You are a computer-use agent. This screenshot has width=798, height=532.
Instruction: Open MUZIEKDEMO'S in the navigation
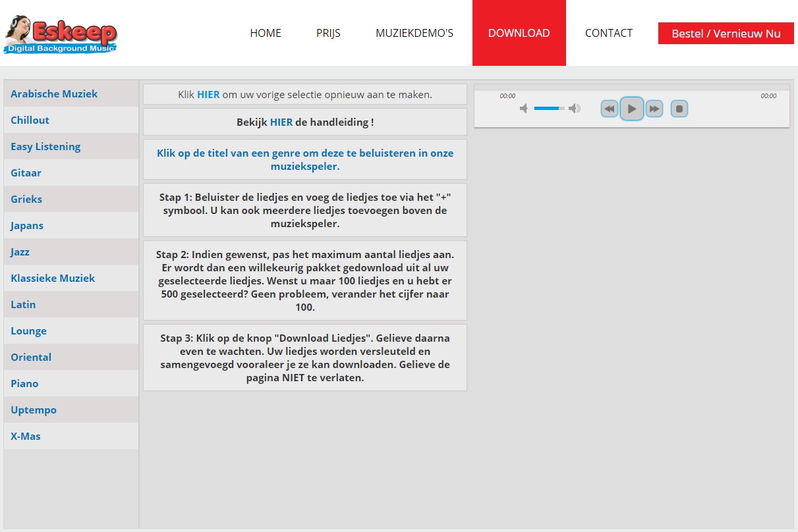pyautogui.click(x=414, y=33)
